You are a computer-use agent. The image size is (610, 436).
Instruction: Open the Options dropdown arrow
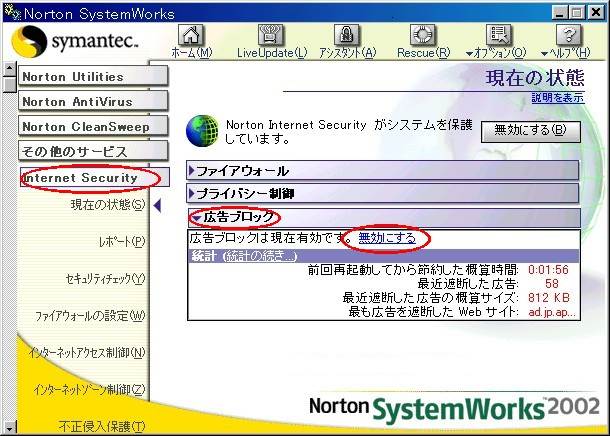[470, 54]
